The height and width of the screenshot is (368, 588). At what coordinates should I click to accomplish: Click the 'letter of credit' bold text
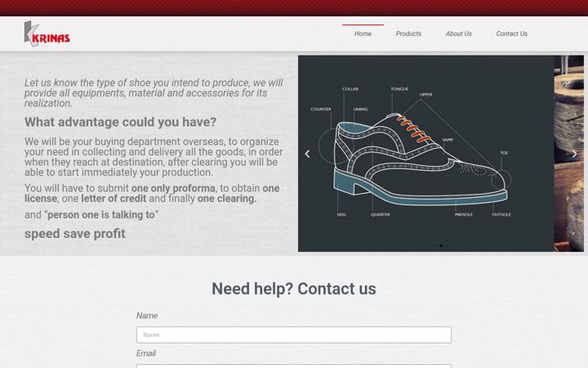coord(114,198)
